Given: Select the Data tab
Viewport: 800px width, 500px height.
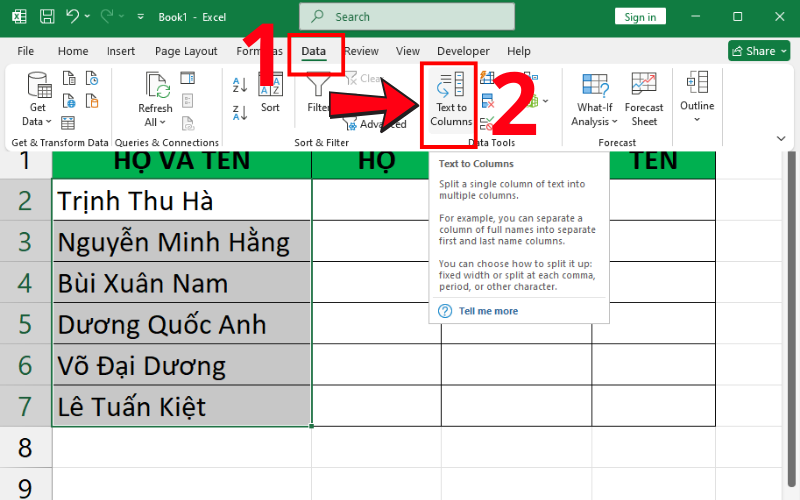Looking at the screenshot, I should tap(313, 51).
